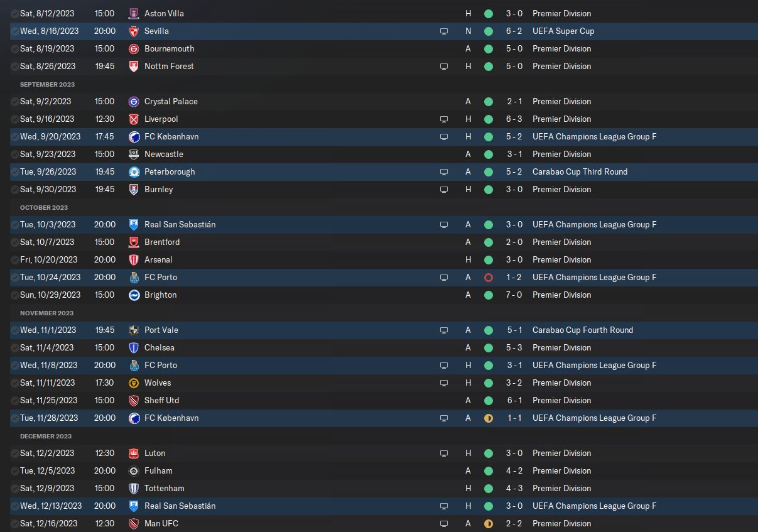Click the Aston Villa club badge
Viewport: 758px width, 532px height.
point(133,13)
